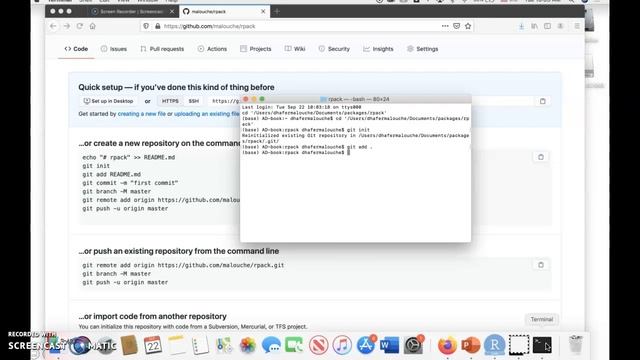The width and height of the screenshot is (640, 360).
Task: Open the Trash in the Dock
Action: [x=576, y=345]
